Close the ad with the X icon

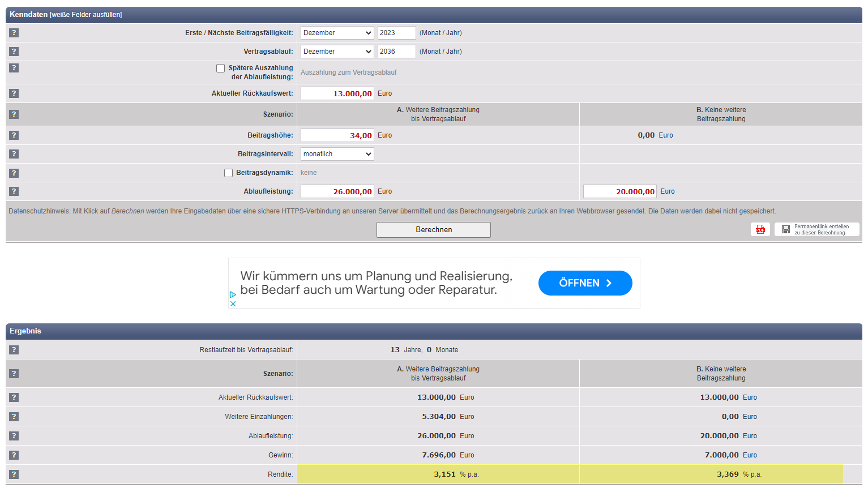[233, 304]
